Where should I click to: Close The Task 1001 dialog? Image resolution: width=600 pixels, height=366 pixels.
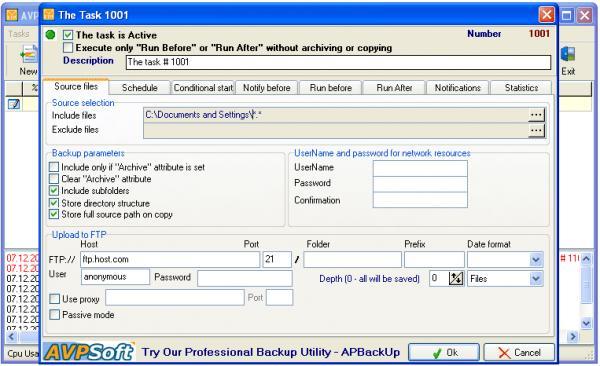[546, 15]
